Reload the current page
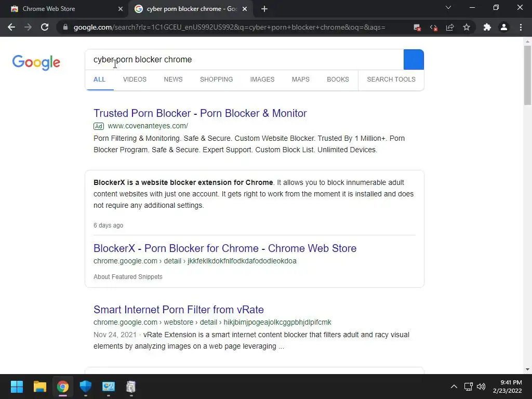 coord(45,27)
